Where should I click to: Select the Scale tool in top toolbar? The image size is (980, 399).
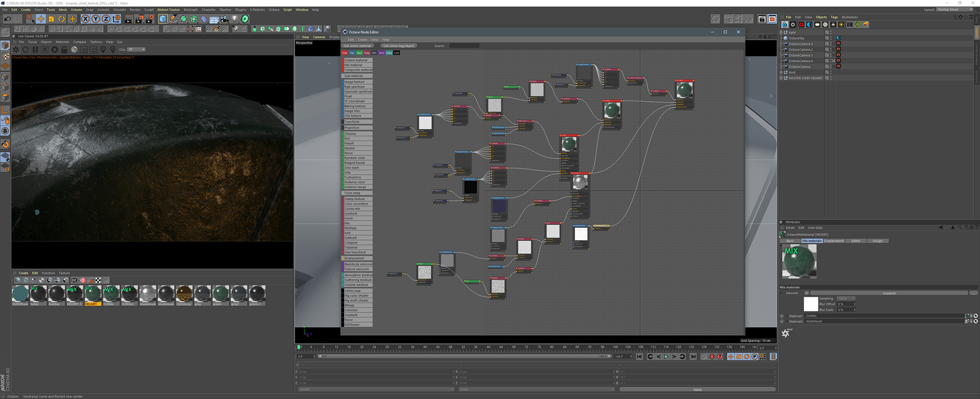pos(51,19)
